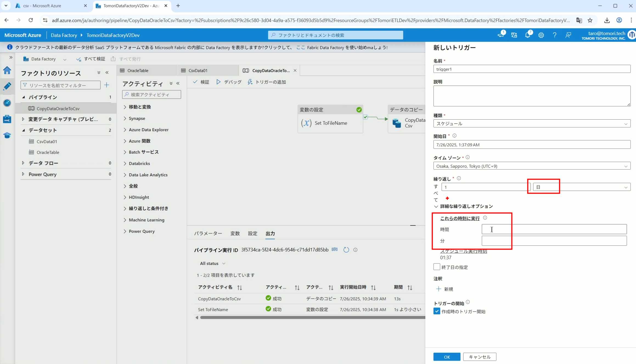Open the trigger type Schedule dropdown
636x364 pixels.
coord(531,123)
